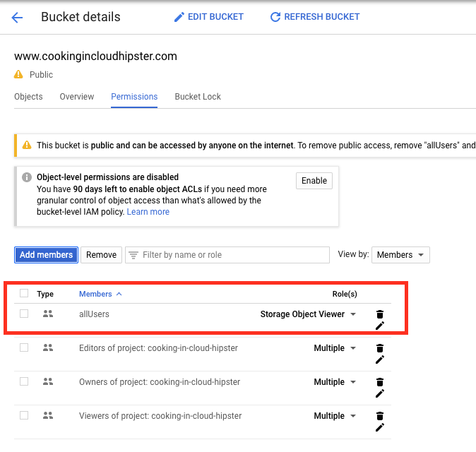Click the Add members button
Screen dimensions: 476x452
(x=46, y=255)
